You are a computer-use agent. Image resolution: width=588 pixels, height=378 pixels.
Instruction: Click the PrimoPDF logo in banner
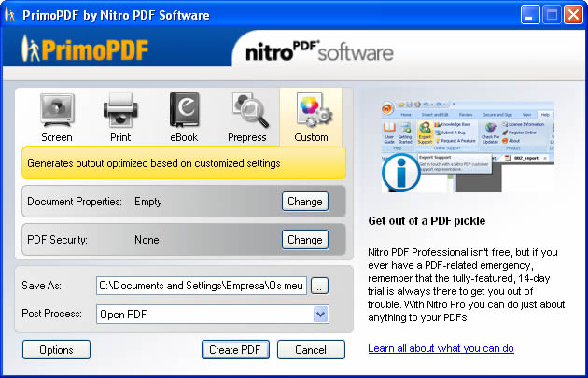(x=85, y=49)
